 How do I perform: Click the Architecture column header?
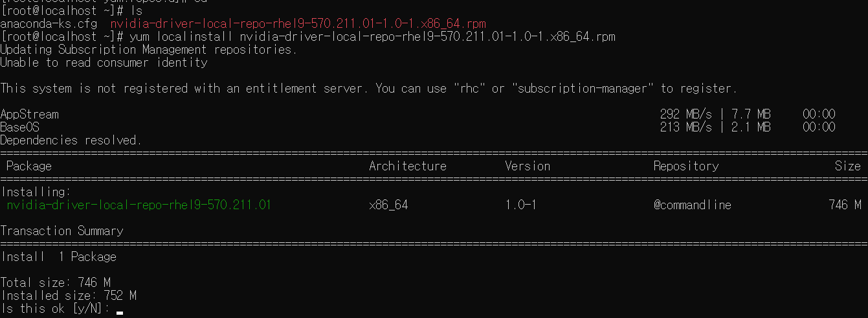pyautogui.click(x=408, y=166)
